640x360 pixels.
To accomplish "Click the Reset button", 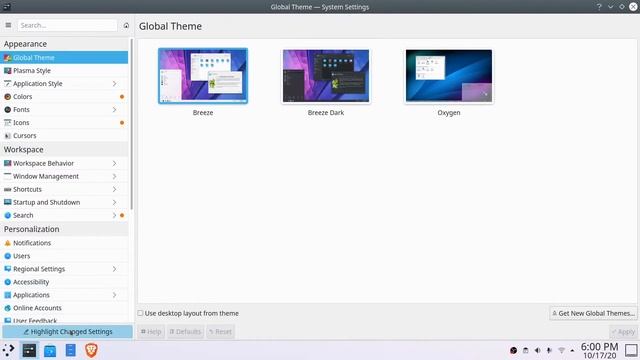I will (x=220, y=332).
